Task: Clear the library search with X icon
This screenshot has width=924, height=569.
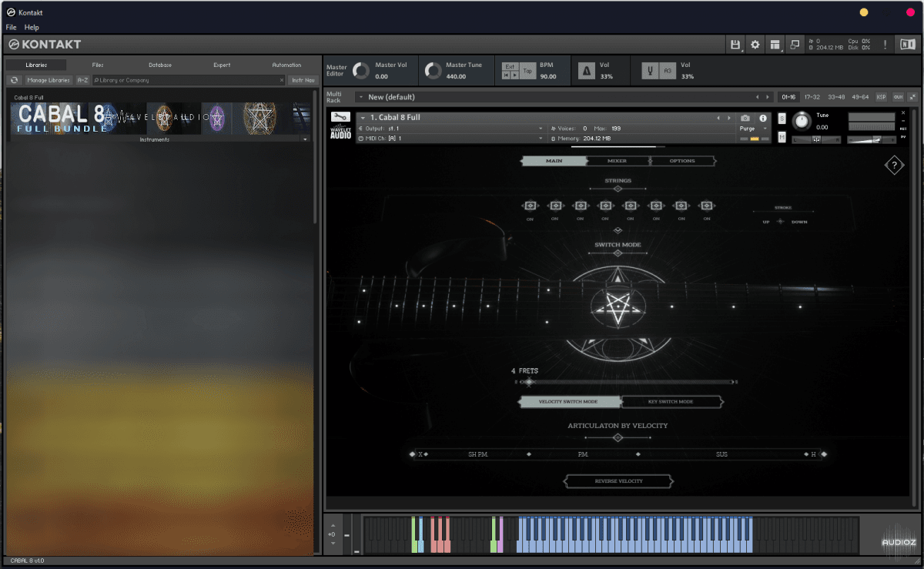Action: coord(282,80)
